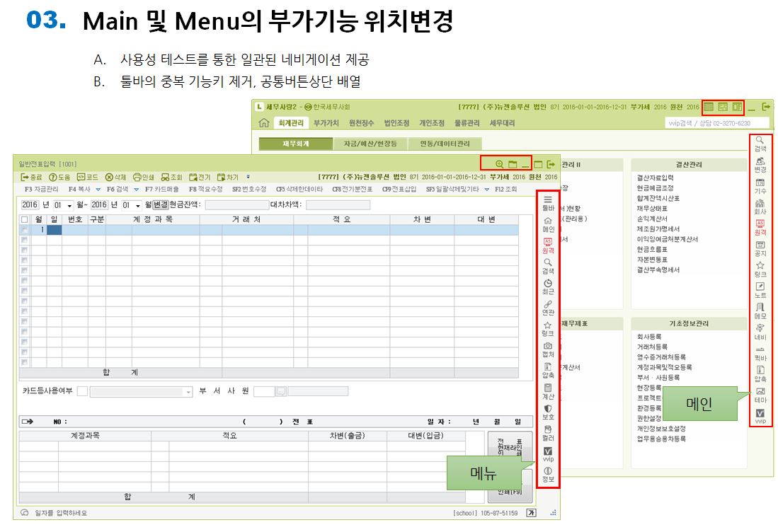Toggle the header checkbox next to 월 column
The image size is (778, 532).
(x=25, y=219)
